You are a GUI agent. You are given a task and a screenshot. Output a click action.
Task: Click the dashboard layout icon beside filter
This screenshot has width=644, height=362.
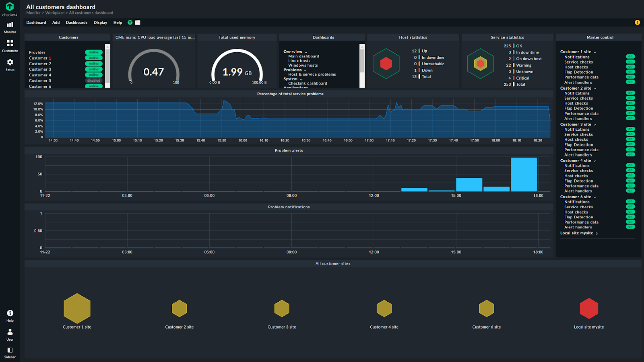138,23
